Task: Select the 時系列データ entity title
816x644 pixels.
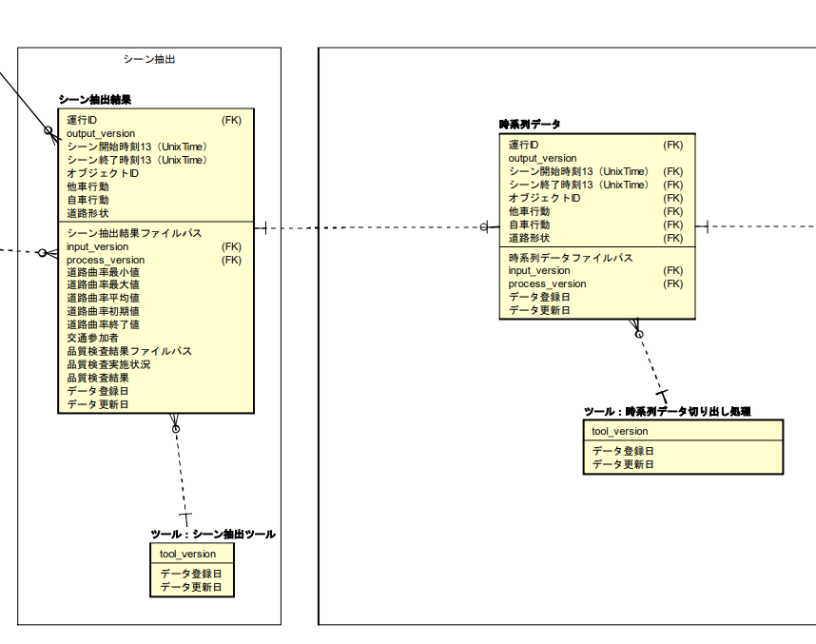Action: point(530,125)
